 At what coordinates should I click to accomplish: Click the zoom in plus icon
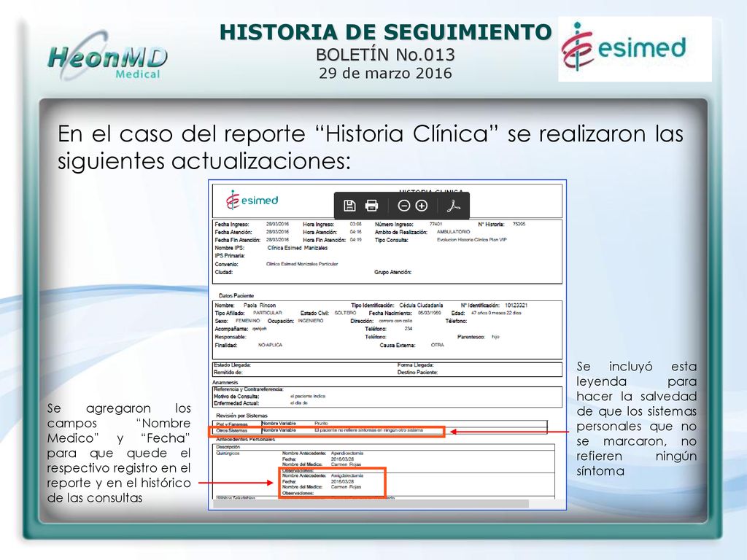pyautogui.click(x=422, y=206)
